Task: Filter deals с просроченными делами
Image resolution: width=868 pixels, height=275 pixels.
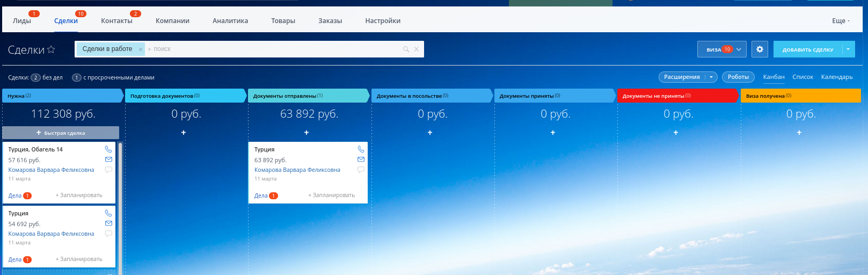Action: [x=113, y=77]
